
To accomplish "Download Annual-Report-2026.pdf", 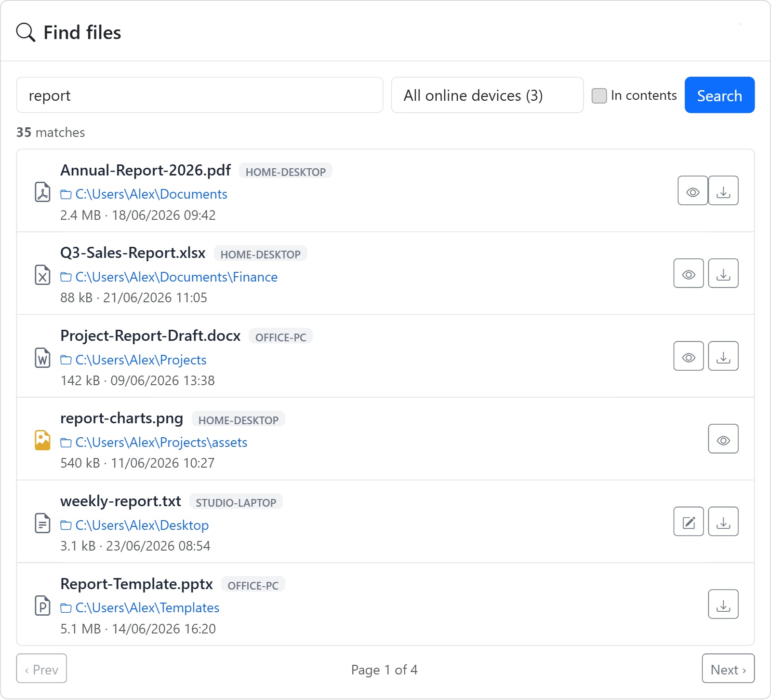I will pos(723,190).
